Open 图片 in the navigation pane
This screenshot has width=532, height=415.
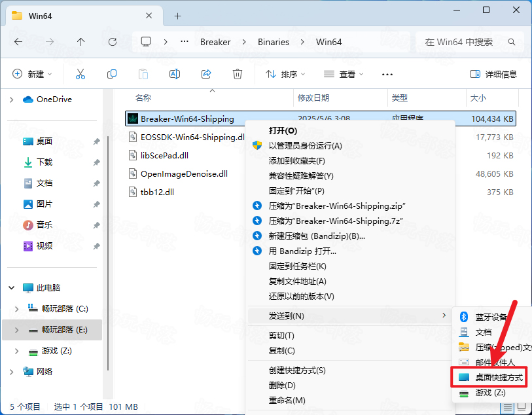click(x=44, y=204)
